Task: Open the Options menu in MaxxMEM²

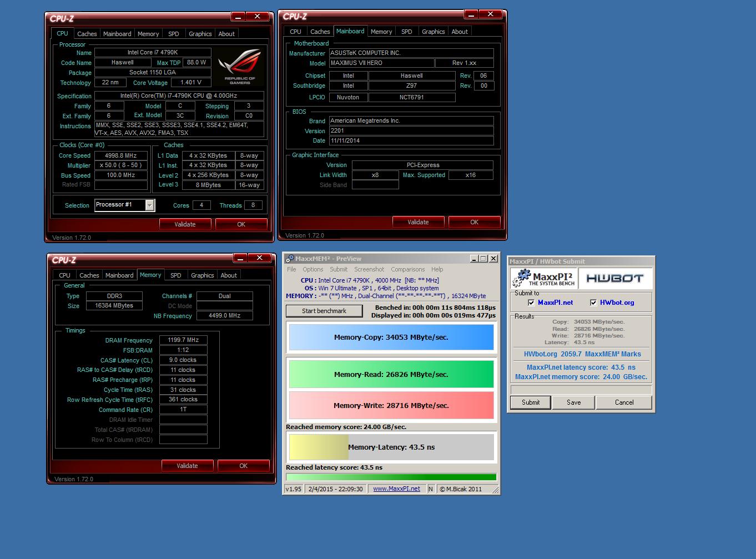Action: [x=313, y=269]
